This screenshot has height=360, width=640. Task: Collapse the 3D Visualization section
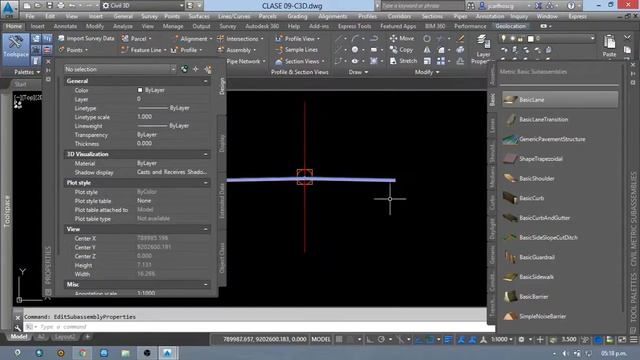(205, 154)
